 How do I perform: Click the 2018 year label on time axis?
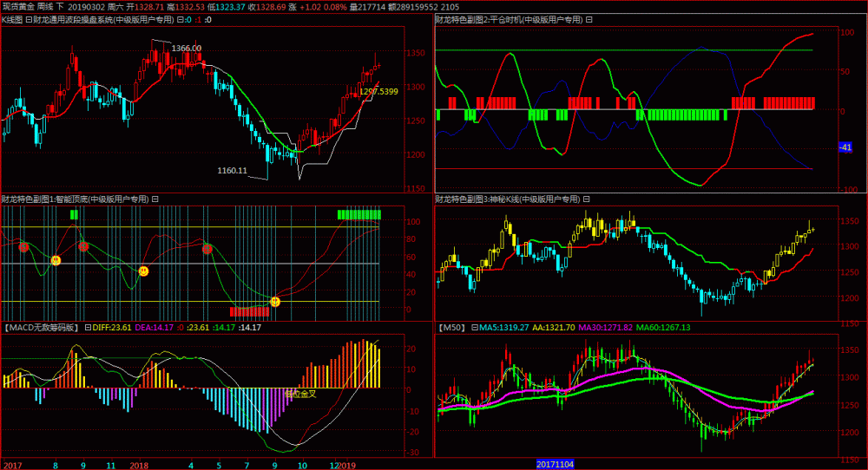139,466
